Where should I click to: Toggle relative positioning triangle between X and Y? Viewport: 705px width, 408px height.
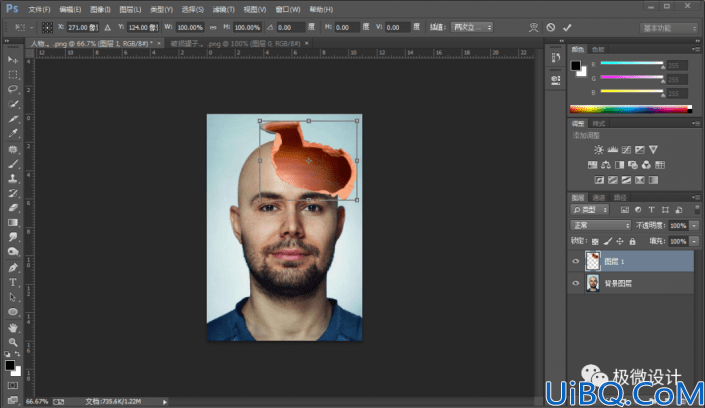[x=107, y=27]
